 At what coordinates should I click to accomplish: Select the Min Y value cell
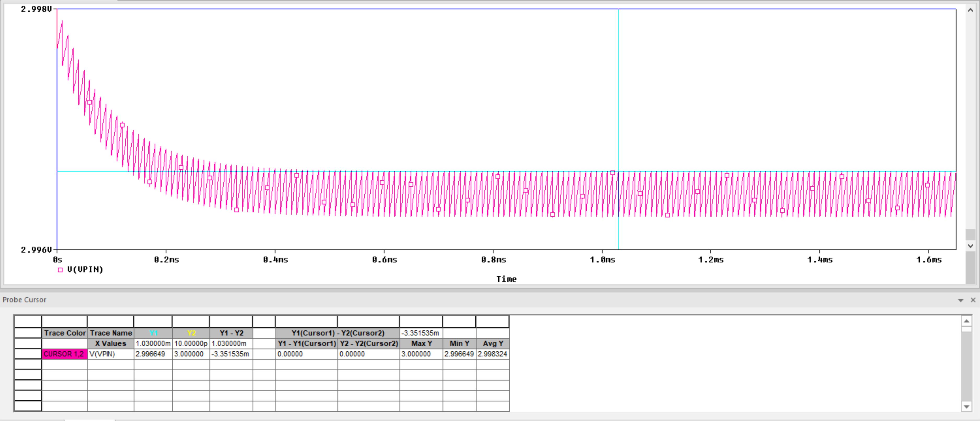[459, 354]
